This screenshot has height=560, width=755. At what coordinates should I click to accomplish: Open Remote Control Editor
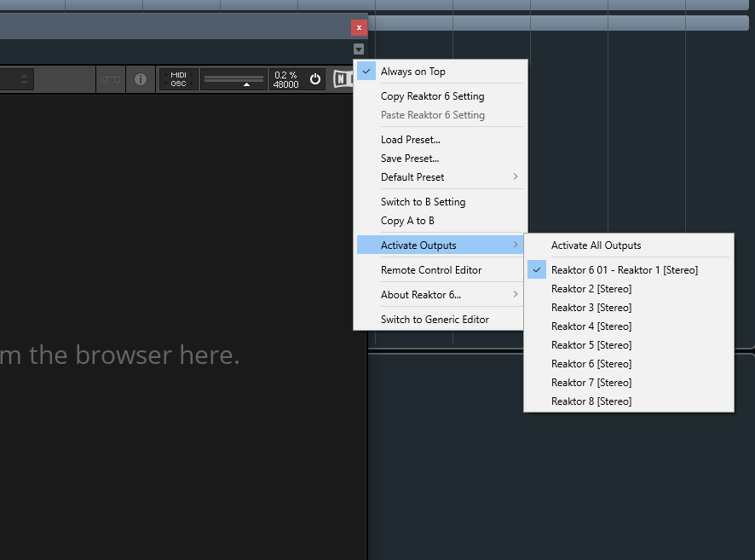(440, 270)
